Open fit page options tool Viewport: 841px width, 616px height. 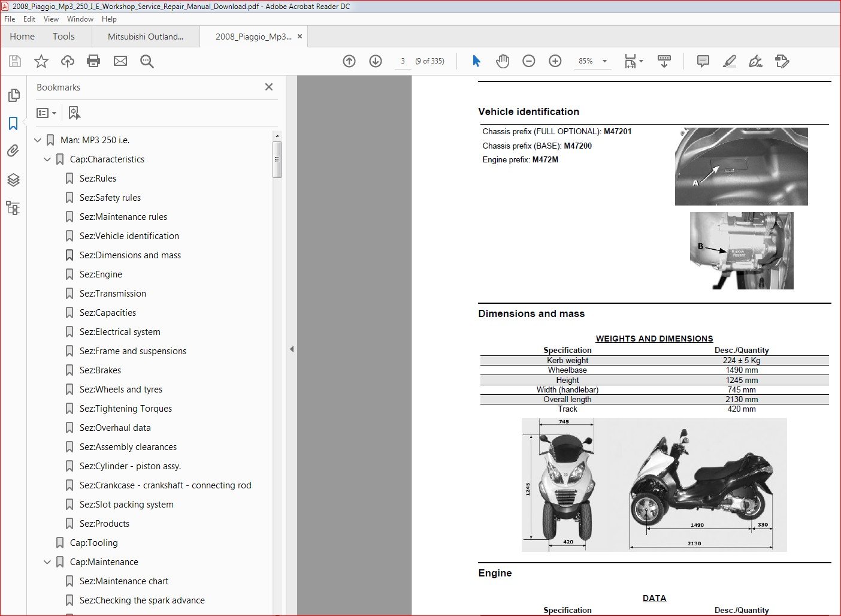(x=633, y=61)
